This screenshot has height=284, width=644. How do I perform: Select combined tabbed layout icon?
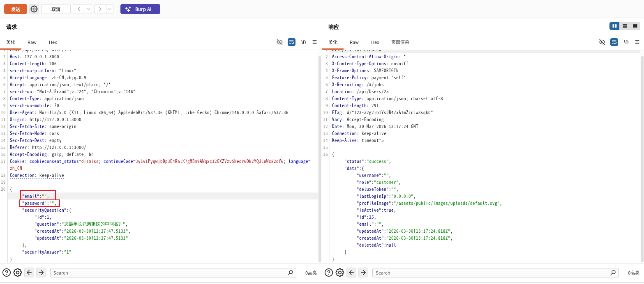click(635, 26)
